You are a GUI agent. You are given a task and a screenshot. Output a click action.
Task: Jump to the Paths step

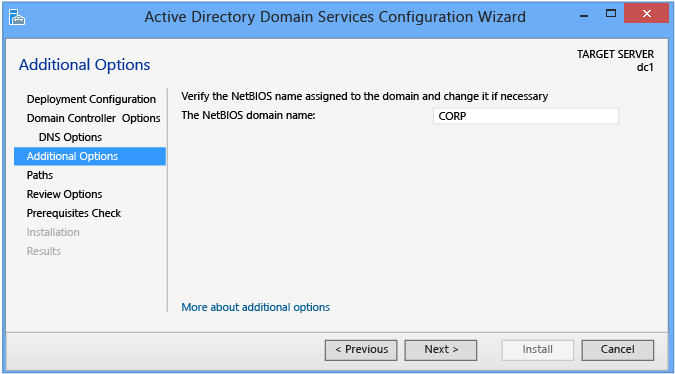pyautogui.click(x=40, y=175)
